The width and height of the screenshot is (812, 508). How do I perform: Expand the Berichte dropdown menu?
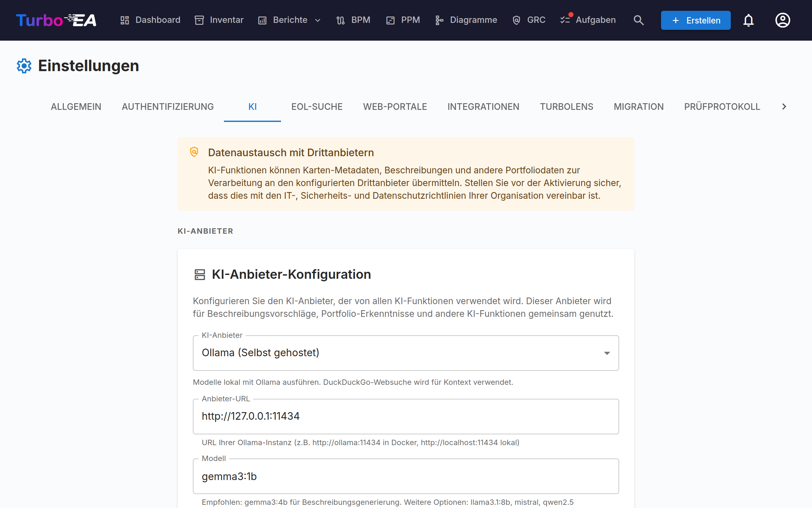coord(289,20)
